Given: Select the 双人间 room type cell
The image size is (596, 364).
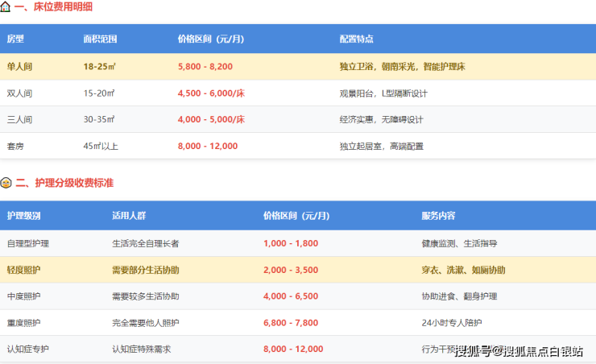Looking at the screenshot, I should [20, 93].
